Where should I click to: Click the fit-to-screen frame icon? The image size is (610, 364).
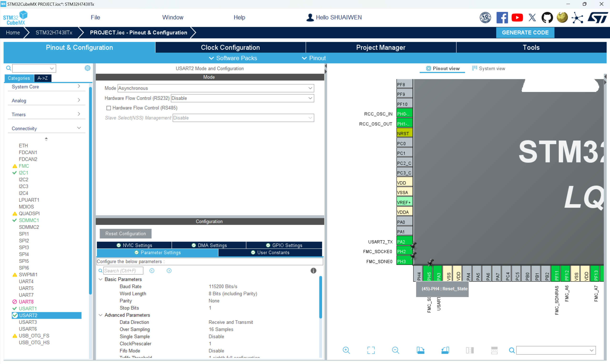(x=371, y=350)
